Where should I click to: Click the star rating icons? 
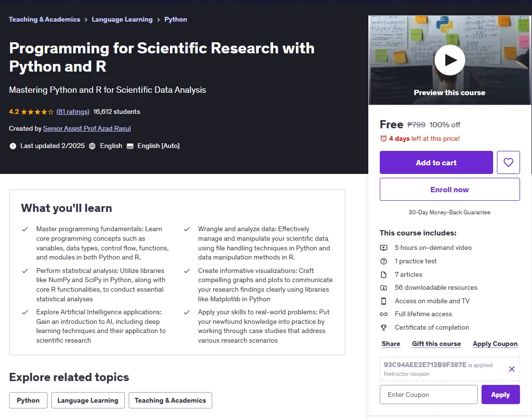37,111
